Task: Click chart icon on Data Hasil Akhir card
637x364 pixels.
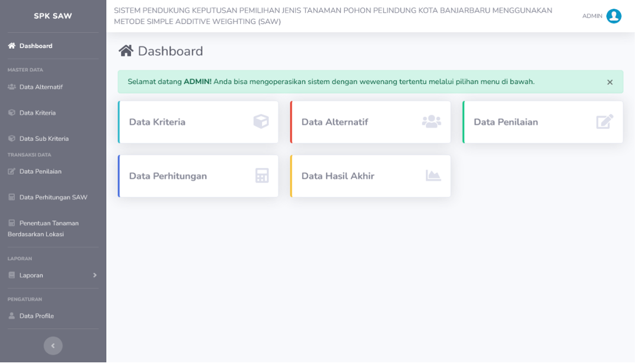Action: pos(433,175)
